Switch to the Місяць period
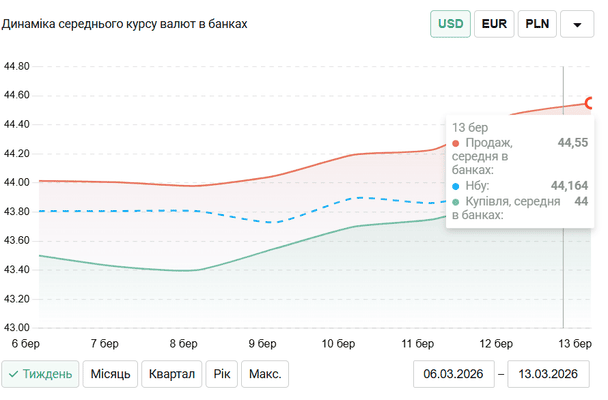The width and height of the screenshot is (608, 400). pyautogui.click(x=110, y=374)
